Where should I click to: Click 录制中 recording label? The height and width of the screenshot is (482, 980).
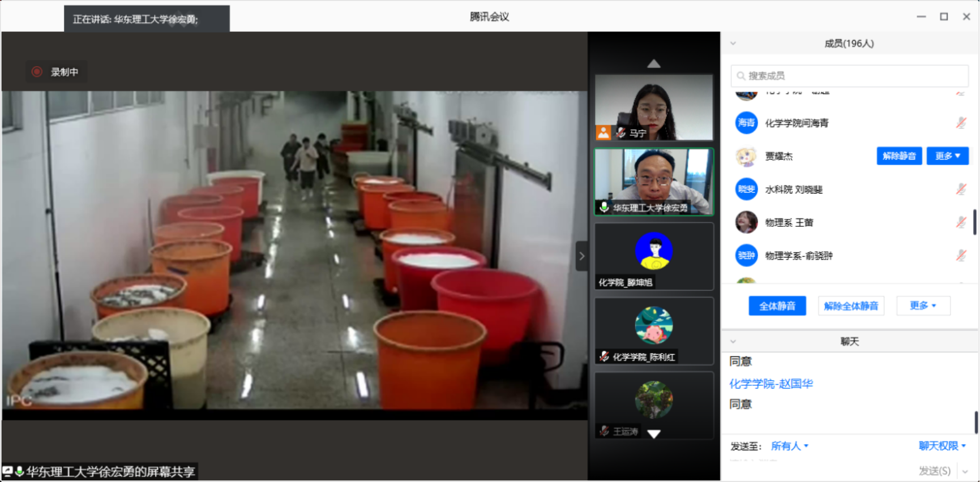click(65, 72)
